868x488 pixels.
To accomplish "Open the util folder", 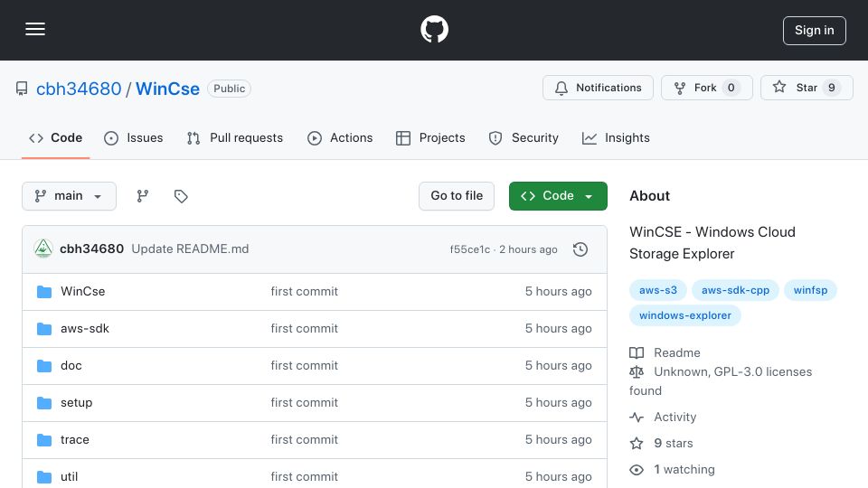I will [x=70, y=477].
